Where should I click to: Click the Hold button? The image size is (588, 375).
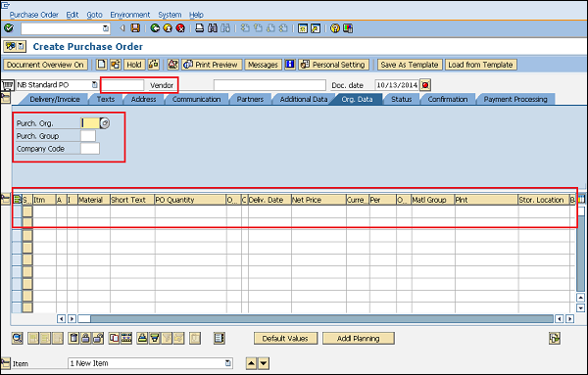134,65
